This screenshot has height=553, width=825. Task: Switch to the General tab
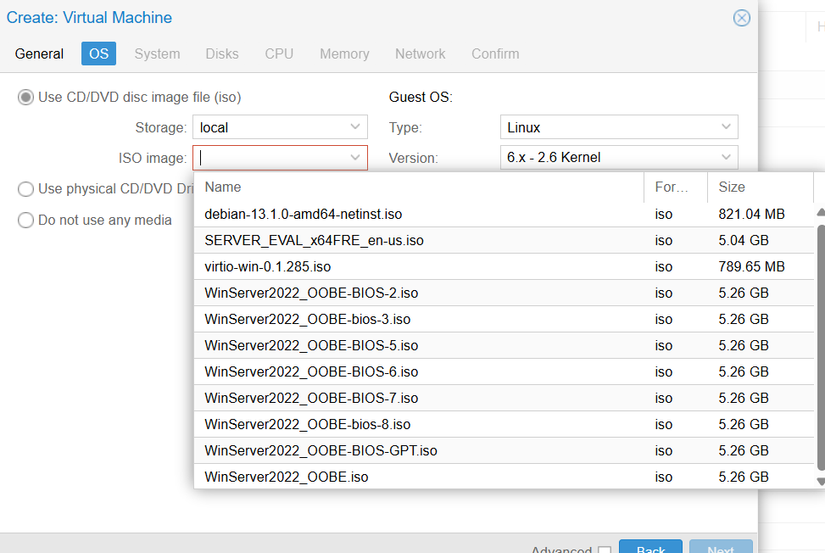point(39,54)
